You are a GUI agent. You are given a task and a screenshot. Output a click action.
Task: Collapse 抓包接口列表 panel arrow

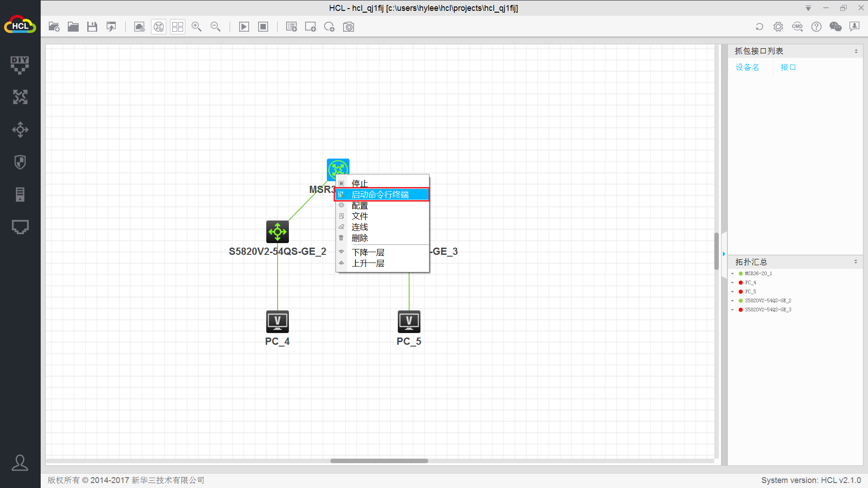click(x=856, y=52)
